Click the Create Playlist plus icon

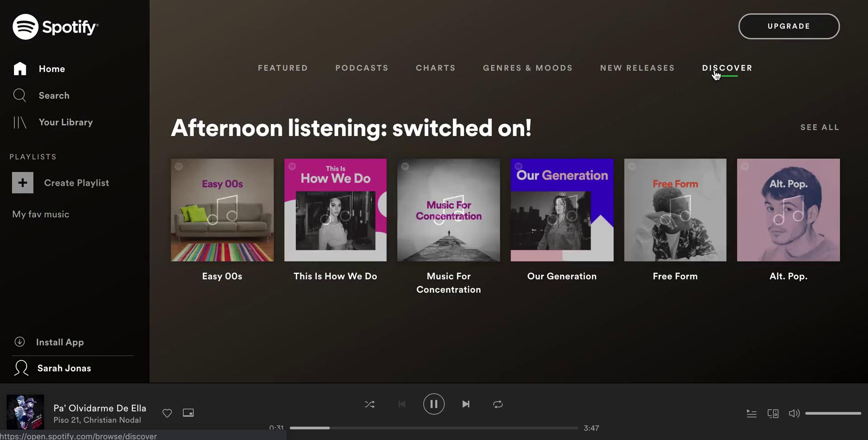pyautogui.click(x=23, y=183)
